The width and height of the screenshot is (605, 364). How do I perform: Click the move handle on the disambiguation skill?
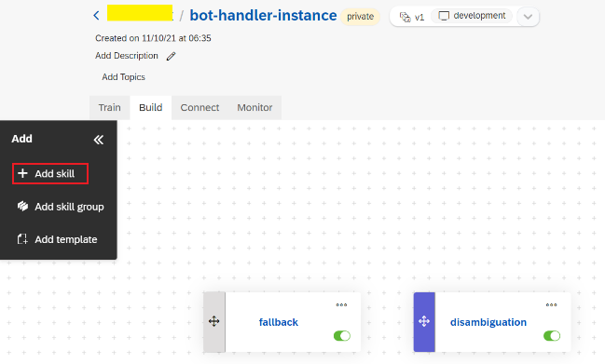[424, 321]
